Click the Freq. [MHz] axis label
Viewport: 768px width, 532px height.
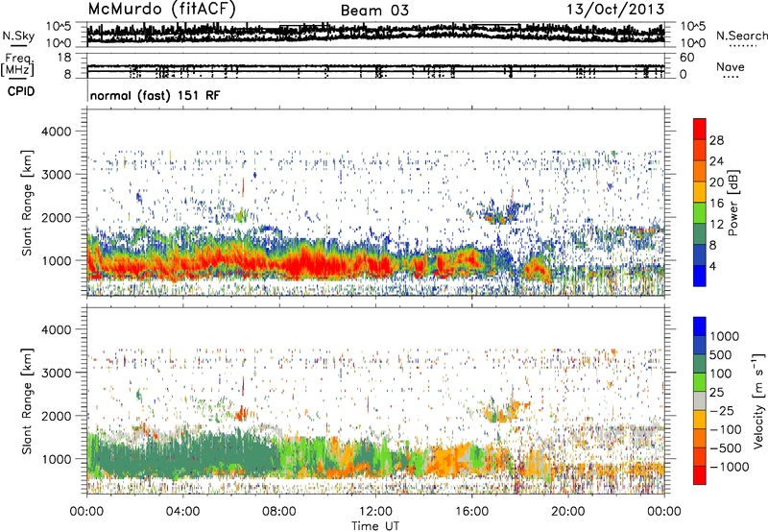click(17, 64)
